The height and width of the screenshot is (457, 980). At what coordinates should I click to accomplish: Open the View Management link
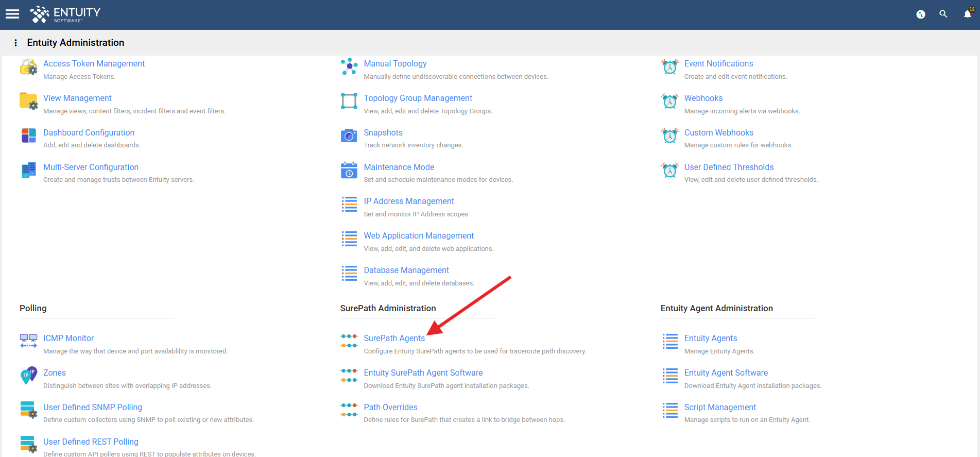(77, 98)
